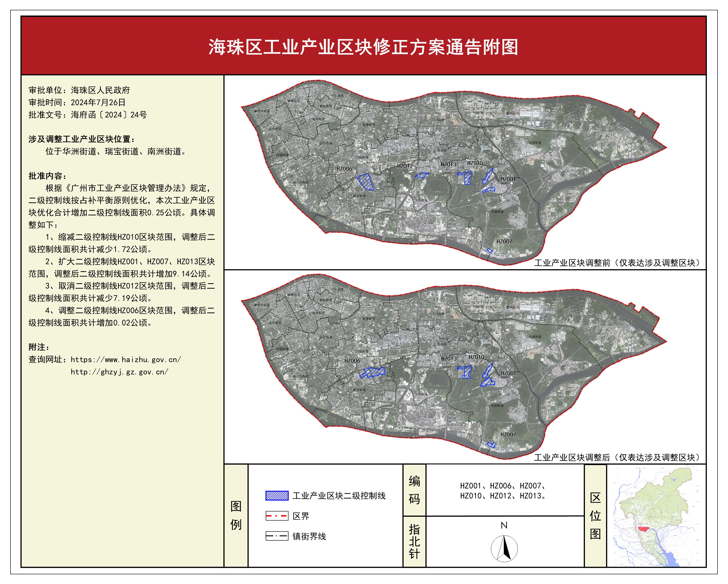Click the red title banner text
Screen dimensions: 728x584
(x=363, y=47)
